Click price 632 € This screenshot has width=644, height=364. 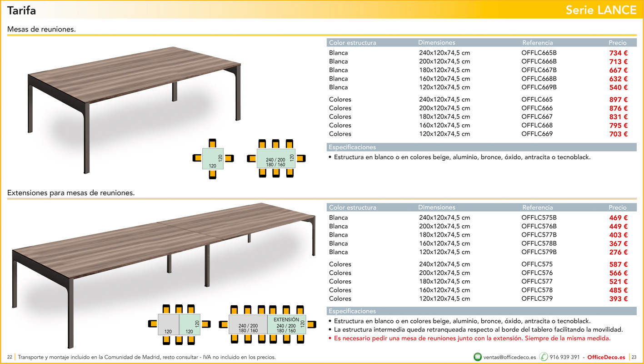(x=619, y=79)
